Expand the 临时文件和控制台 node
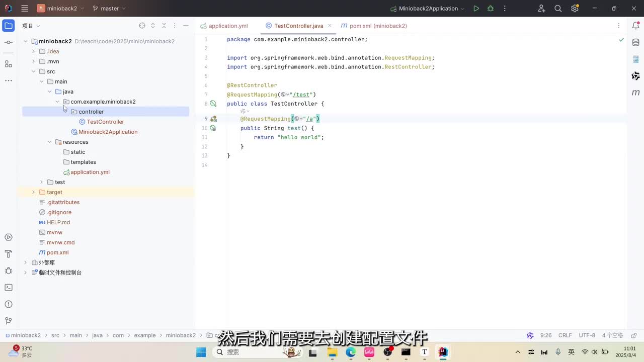Viewport: 644px width, 362px height. (x=26, y=273)
